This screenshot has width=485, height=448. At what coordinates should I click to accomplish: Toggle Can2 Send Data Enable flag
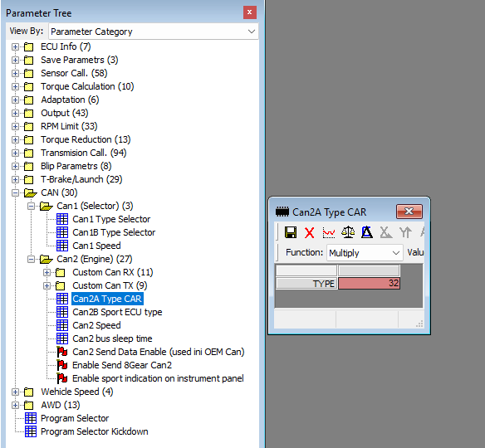[62, 352]
